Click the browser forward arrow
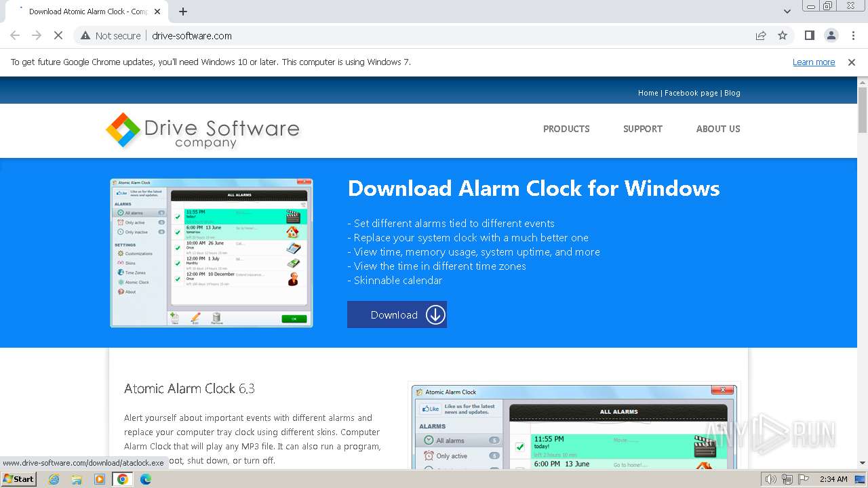 point(37,36)
